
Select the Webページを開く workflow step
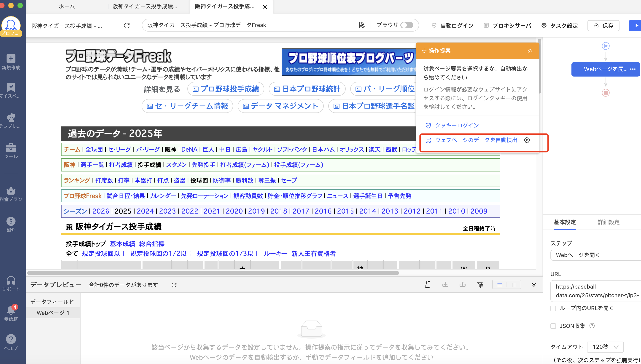coord(605,69)
